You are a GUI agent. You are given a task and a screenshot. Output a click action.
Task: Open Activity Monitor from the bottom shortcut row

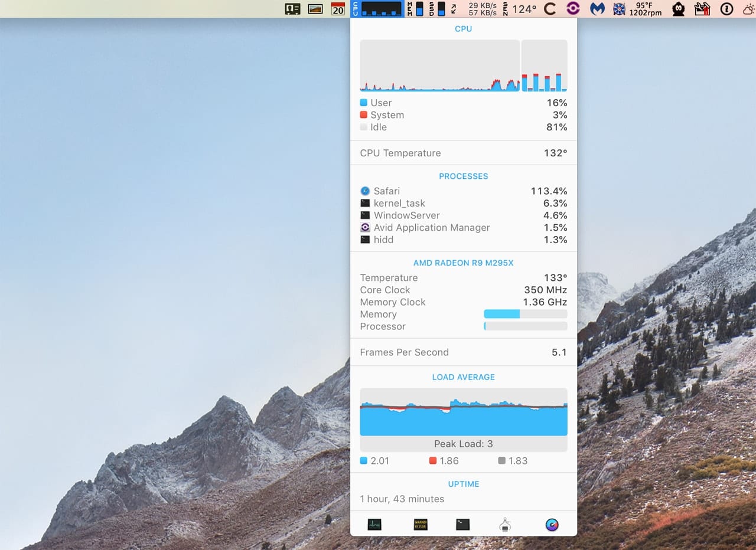[374, 525]
